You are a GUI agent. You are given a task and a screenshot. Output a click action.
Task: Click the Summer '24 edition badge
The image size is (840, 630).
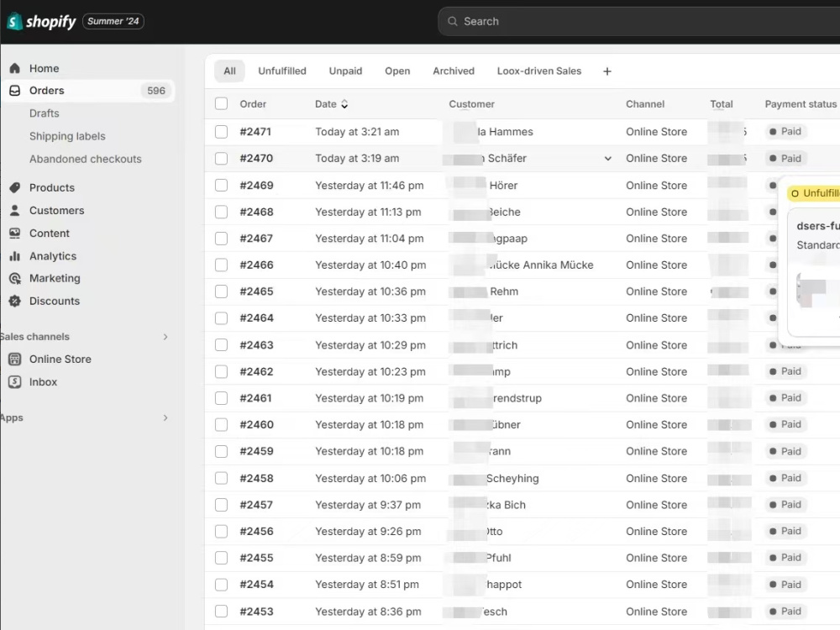point(113,22)
